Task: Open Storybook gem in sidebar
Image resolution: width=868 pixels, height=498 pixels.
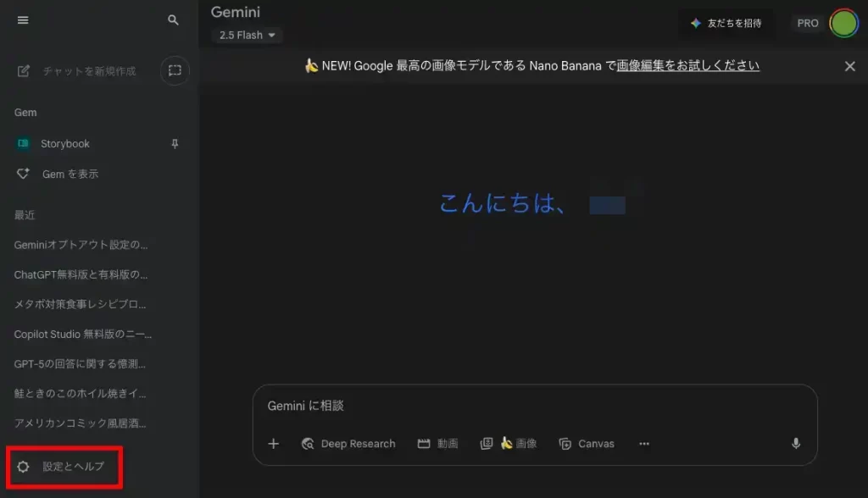Action: (64, 144)
